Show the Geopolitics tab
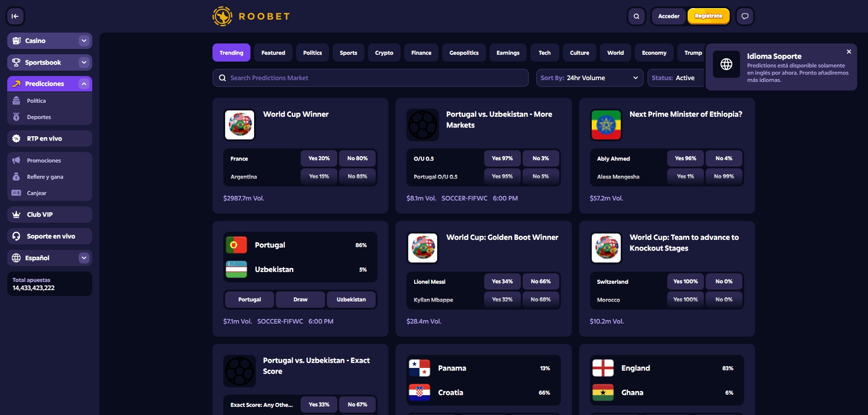The image size is (868, 415). [464, 52]
